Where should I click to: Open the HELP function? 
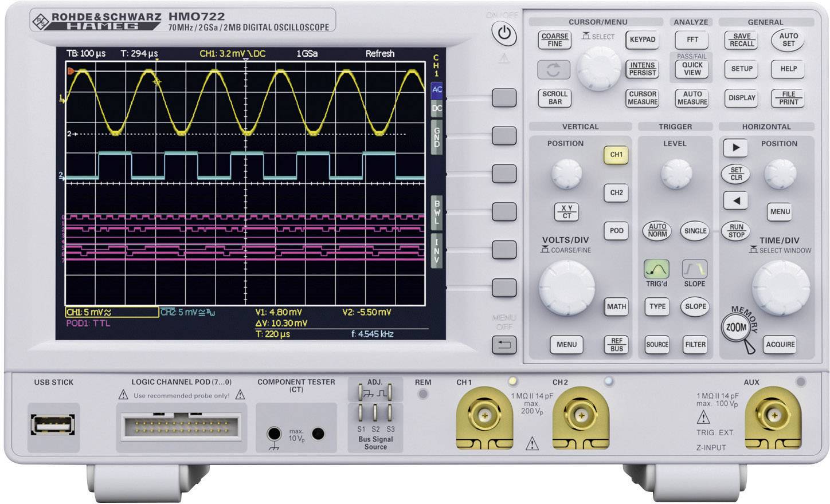tap(788, 69)
